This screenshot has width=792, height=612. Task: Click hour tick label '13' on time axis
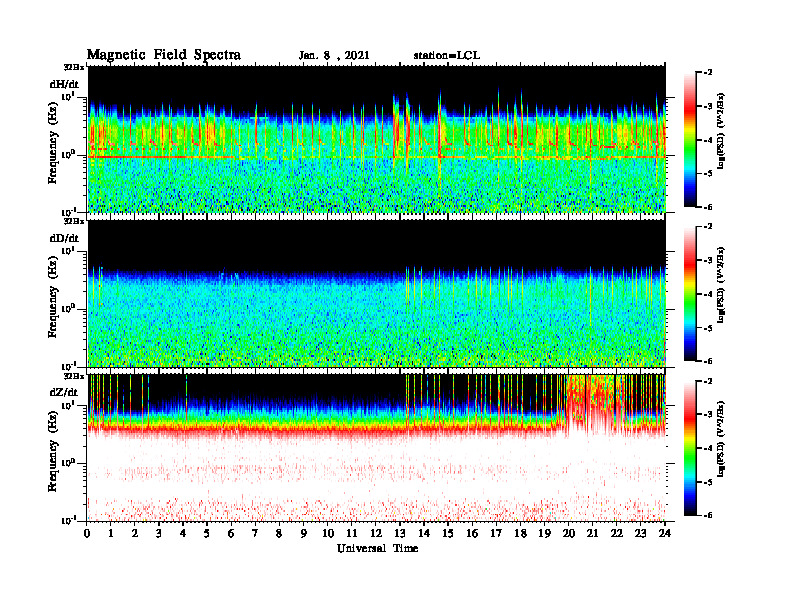[401, 534]
